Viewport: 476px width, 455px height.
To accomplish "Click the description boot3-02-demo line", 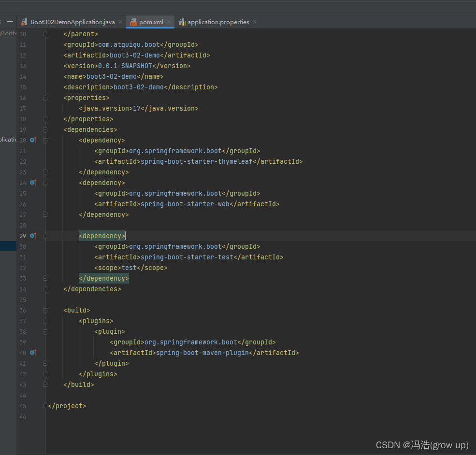I will pos(141,87).
